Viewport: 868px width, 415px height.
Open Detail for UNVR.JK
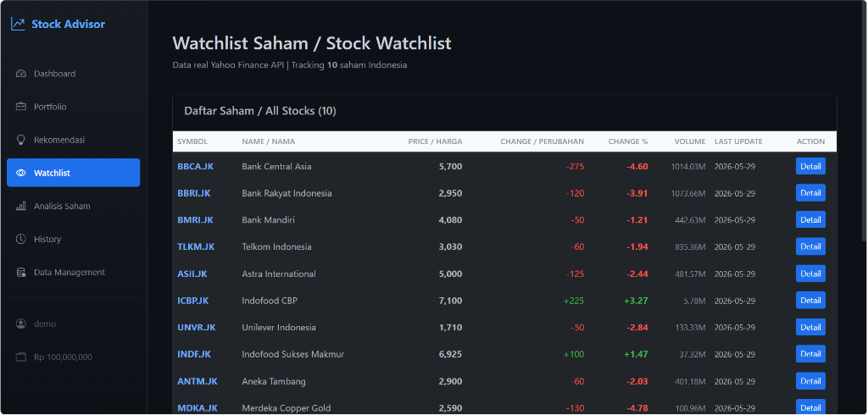coord(810,327)
